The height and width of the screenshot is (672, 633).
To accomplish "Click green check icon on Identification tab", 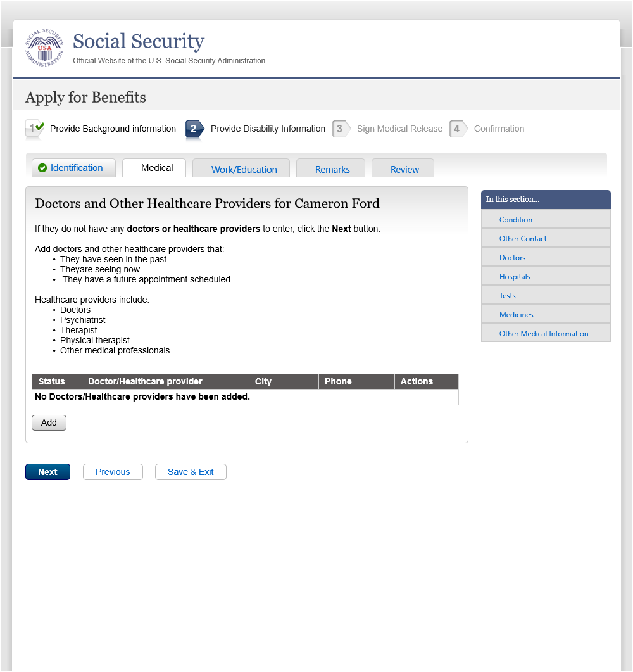I will 42,168.
